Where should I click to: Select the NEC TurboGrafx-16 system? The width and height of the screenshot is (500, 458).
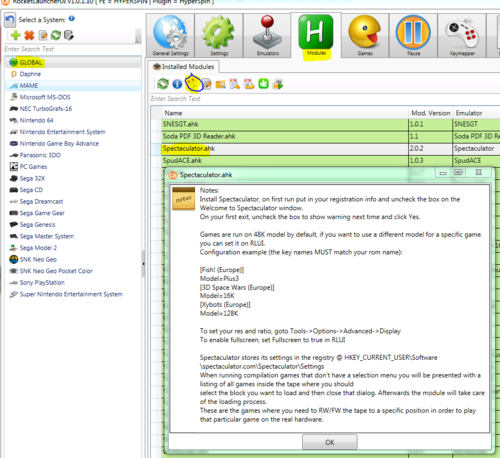coord(73,109)
